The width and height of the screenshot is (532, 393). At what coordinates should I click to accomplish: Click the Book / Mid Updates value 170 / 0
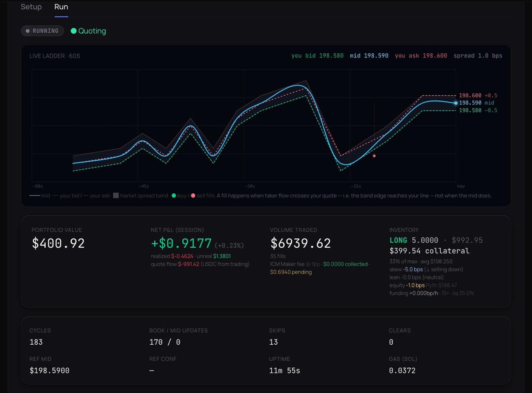[x=165, y=342]
